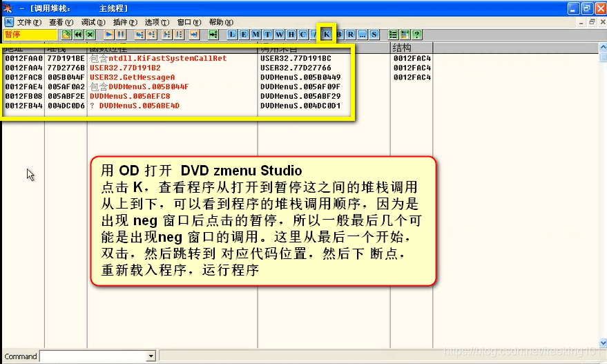The height and width of the screenshot is (364, 607).
Task: Open CPU window (C button)
Action: click(x=303, y=35)
